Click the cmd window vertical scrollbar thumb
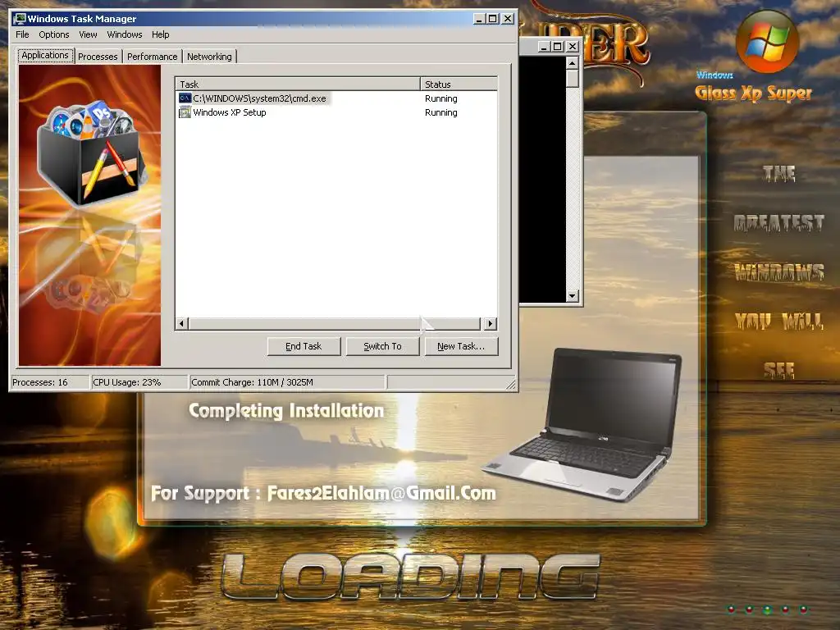The width and height of the screenshot is (840, 630). click(572, 78)
